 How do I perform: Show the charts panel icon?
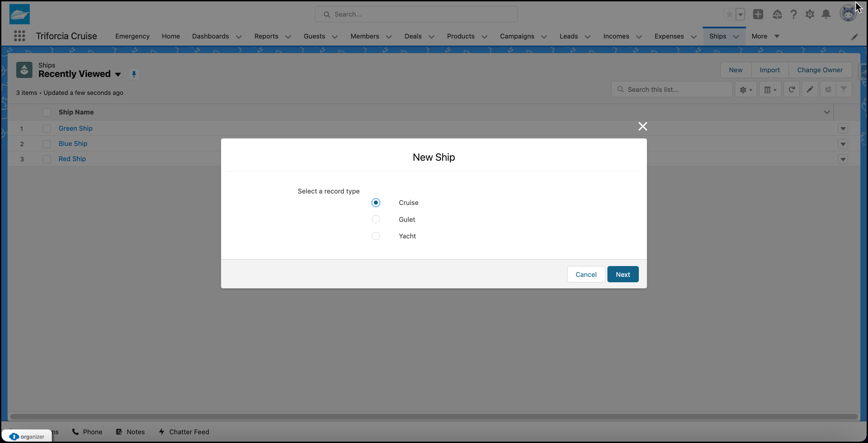828,89
